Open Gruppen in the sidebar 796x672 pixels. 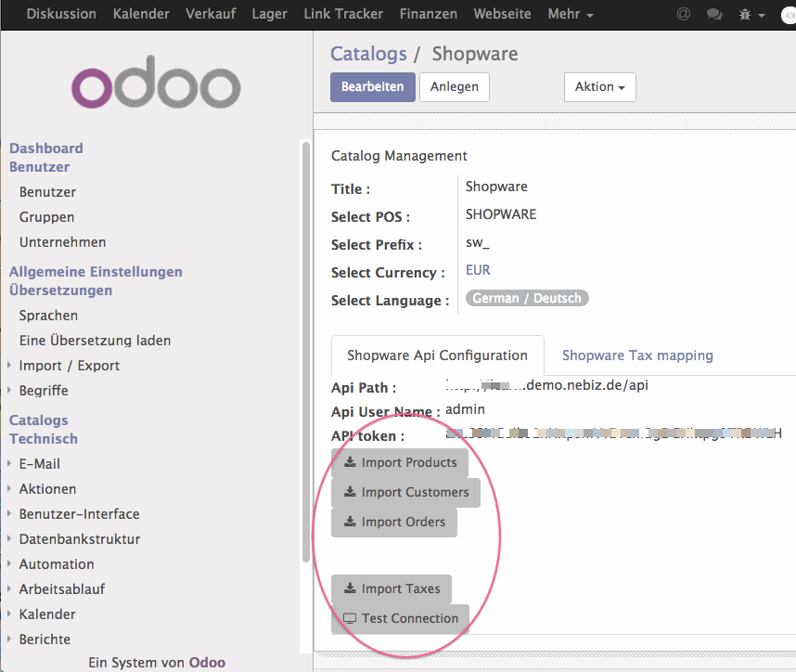(x=46, y=217)
